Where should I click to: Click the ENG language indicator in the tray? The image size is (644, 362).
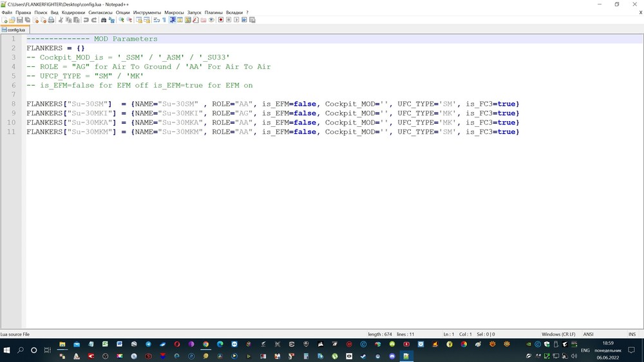(x=585, y=350)
